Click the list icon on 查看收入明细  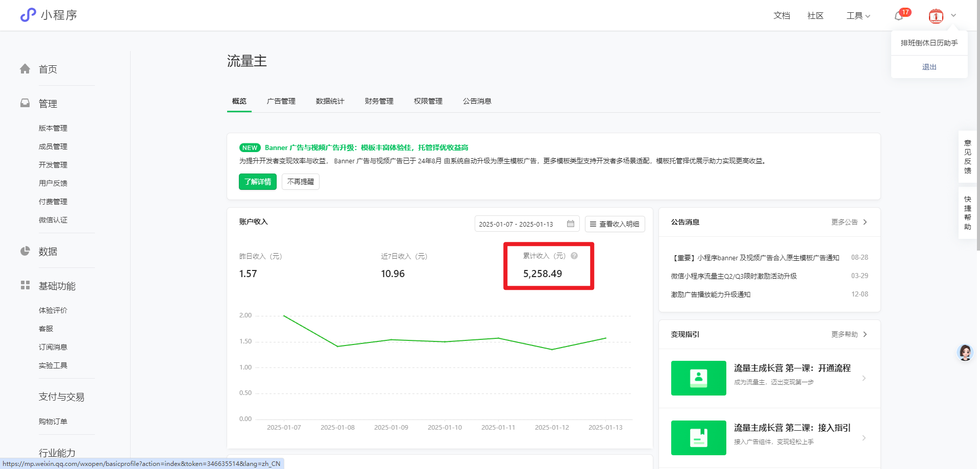(x=593, y=224)
